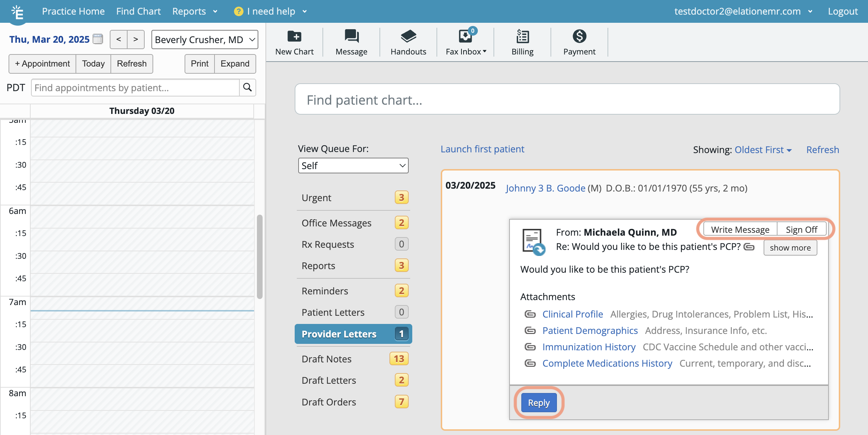Click the Sign Off button
The width and height of the screenshot is (868, 435).
pyautogui.click(x=801, y=230)
